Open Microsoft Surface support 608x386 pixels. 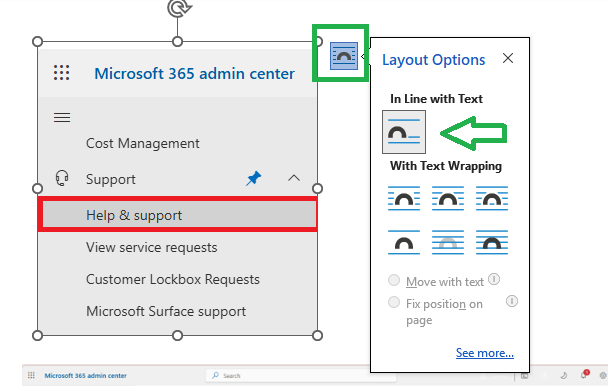point(166,312)
